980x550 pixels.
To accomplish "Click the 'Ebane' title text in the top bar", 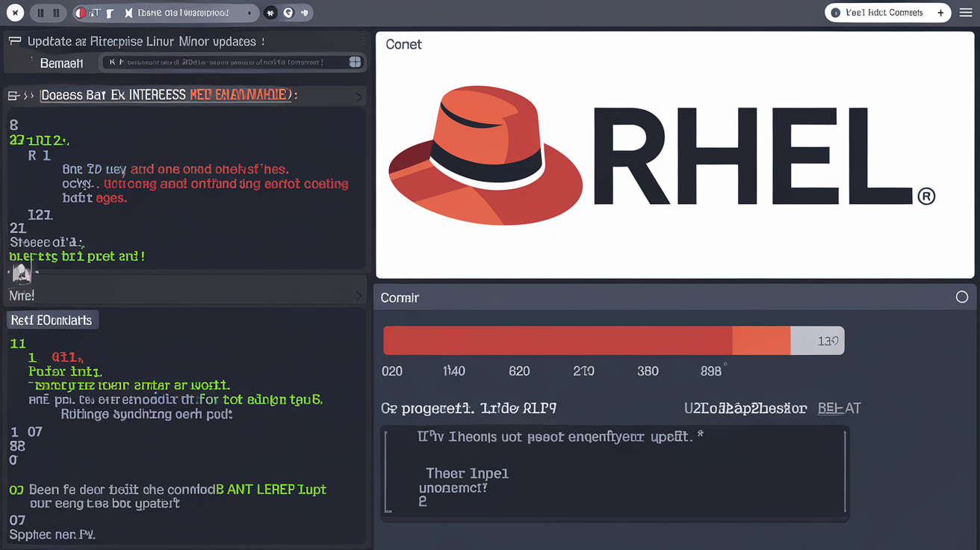I will pos(184,13).
